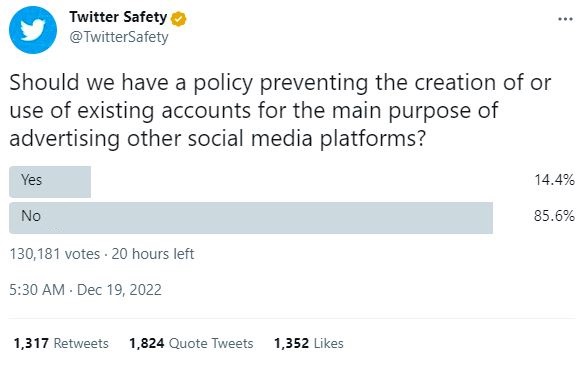The image size is (582, 366).
Task: Click the 20 hours left label
Action: [153, 254]
